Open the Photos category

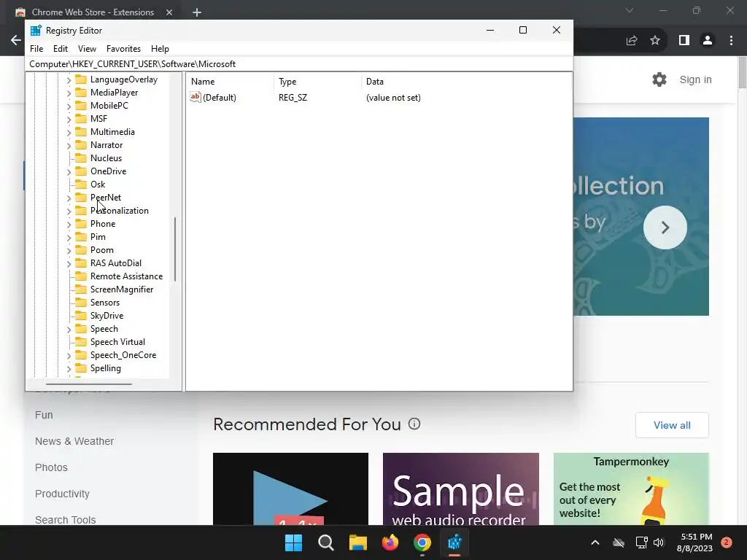[51, 467]
